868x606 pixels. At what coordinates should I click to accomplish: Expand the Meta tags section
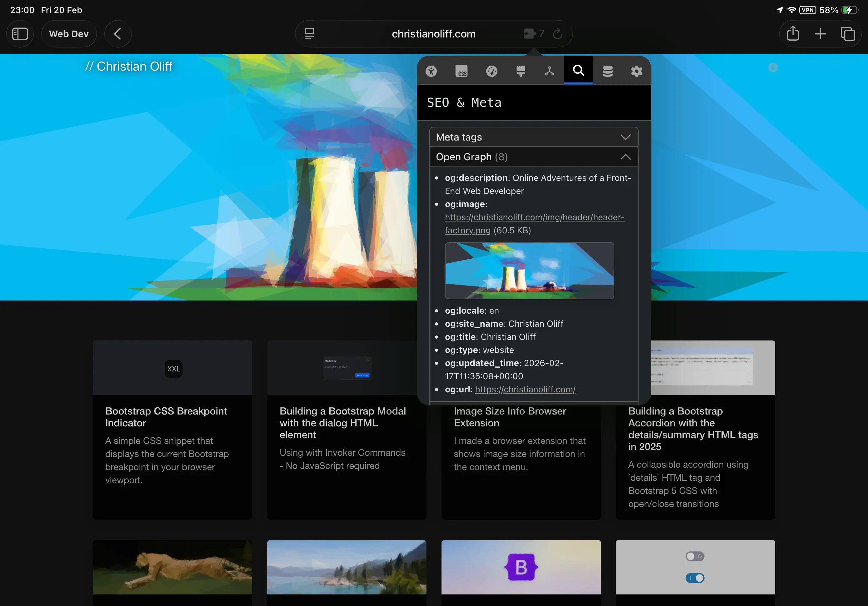pos(533,137)
